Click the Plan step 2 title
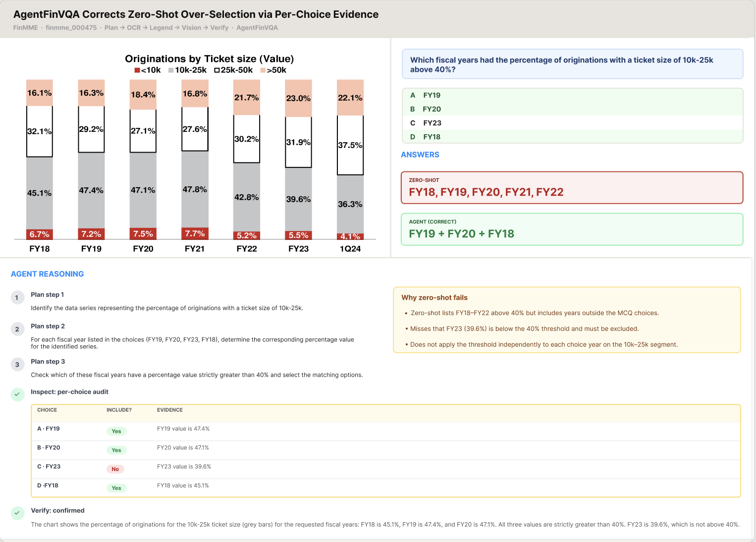 (48, 326)
